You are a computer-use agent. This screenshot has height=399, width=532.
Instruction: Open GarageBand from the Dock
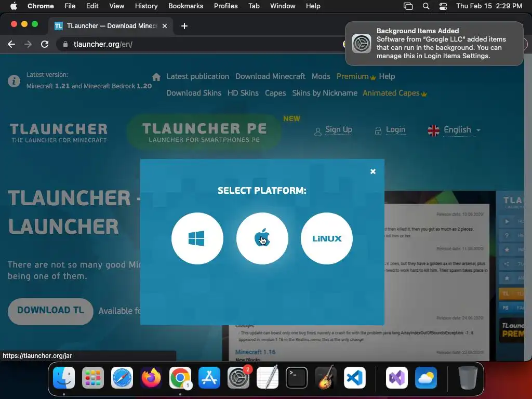[325, 377]
